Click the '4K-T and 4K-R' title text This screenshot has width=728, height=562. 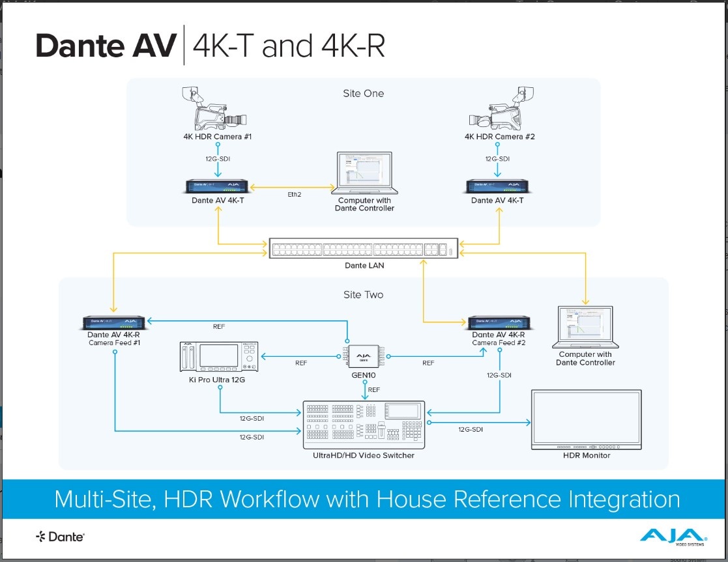(x=289, y=46)
